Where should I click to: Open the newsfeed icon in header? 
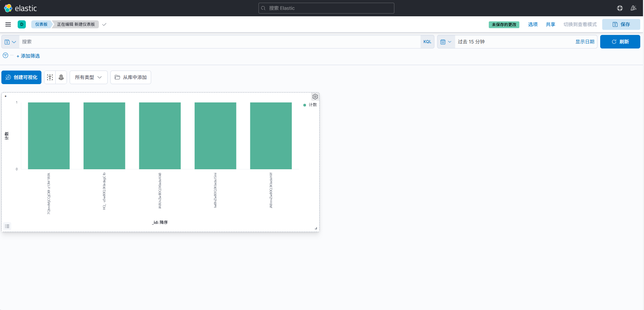click(633, 8)
